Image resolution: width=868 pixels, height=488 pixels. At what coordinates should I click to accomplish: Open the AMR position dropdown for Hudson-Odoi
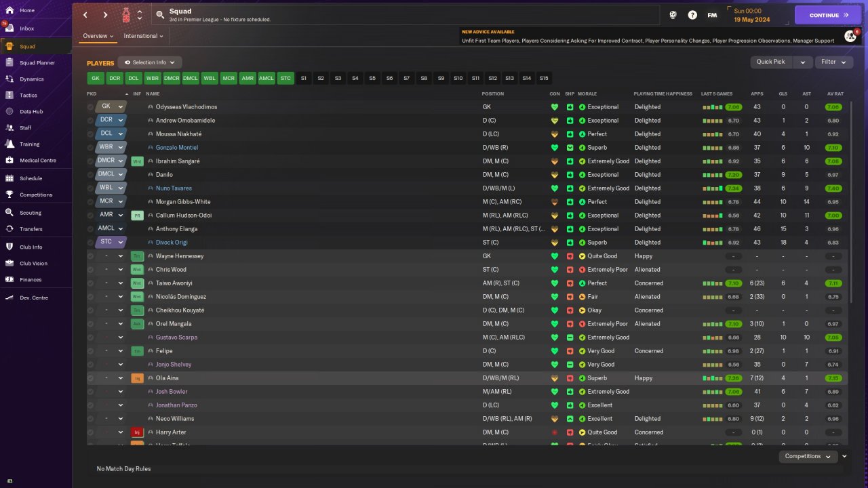click(111, 216)
